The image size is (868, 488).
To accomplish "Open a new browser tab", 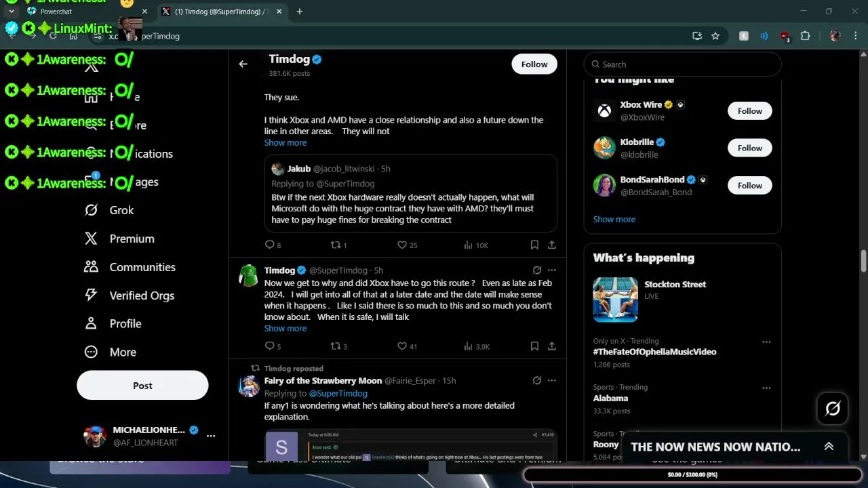I will pos(300,12).
